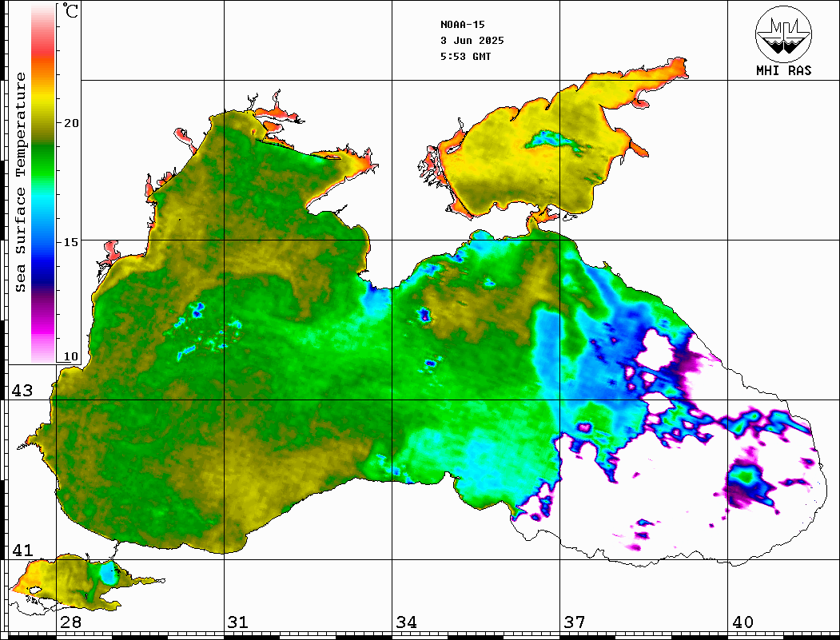
Task: Click the '5:53 GMT' time label
Action: [x=465, y=56]
